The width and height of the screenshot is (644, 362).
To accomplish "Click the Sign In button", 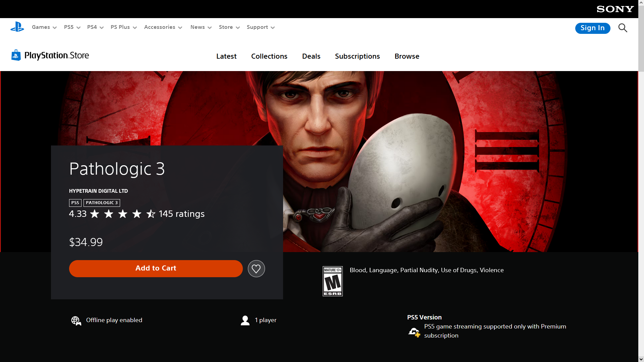I will [592, 28].
